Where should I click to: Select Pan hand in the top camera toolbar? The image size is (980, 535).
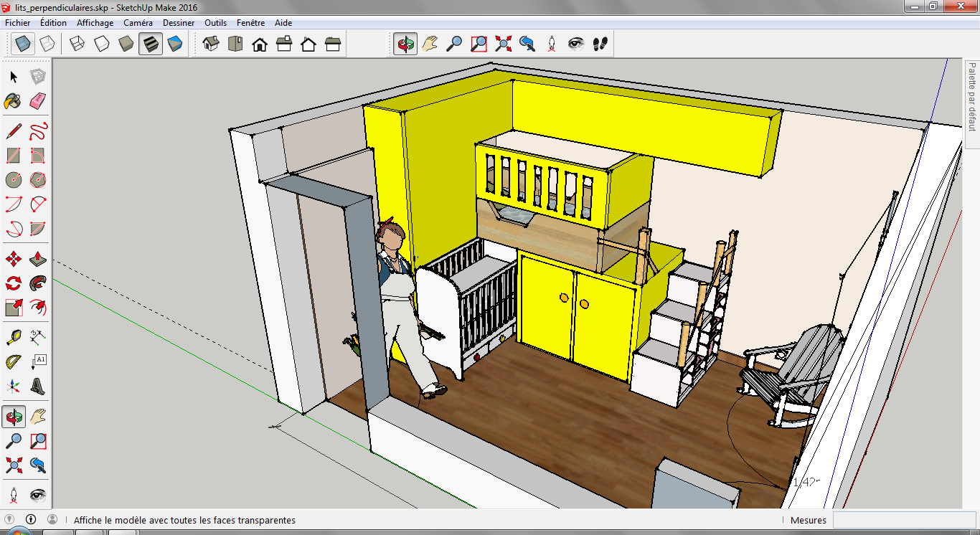pos(430,44)
